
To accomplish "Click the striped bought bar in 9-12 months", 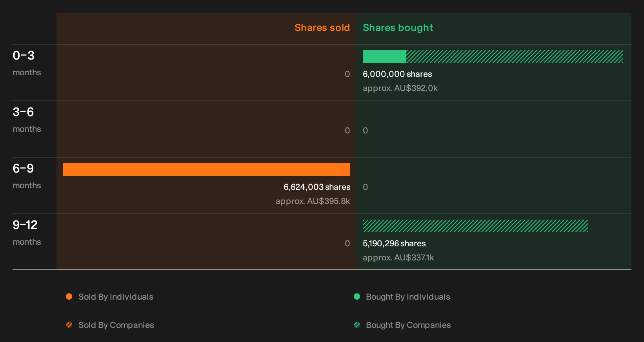I will pos(475,226).
